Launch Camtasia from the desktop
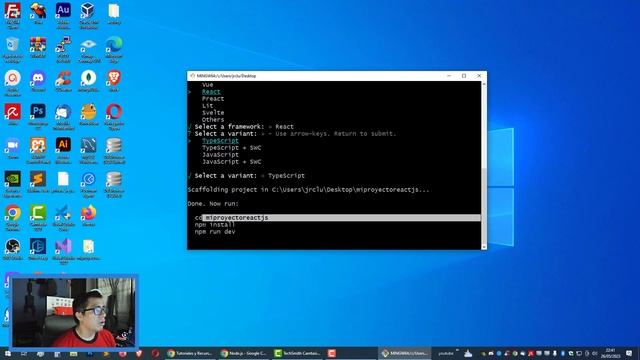Screen dimensions: 640x360 point(38,213)
